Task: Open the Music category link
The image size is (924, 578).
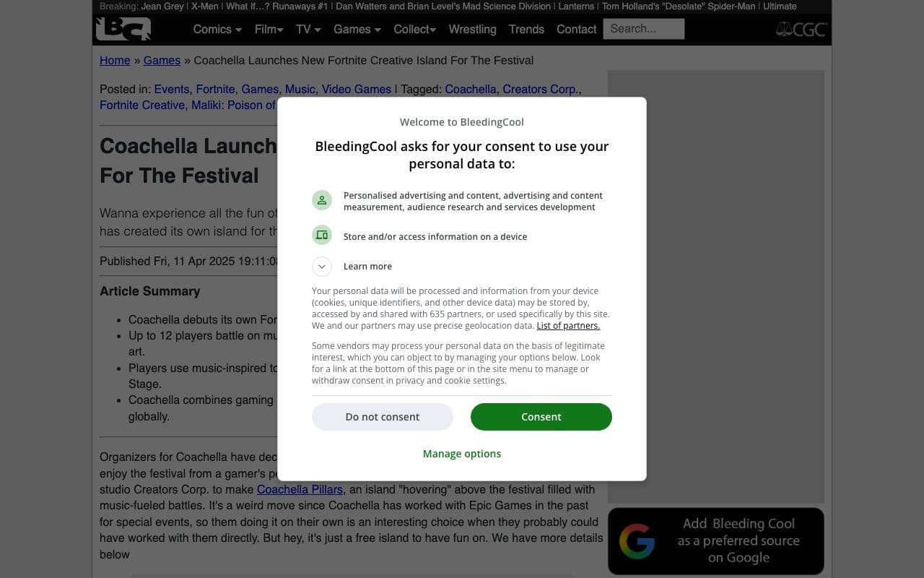Action: pos(300,90)
